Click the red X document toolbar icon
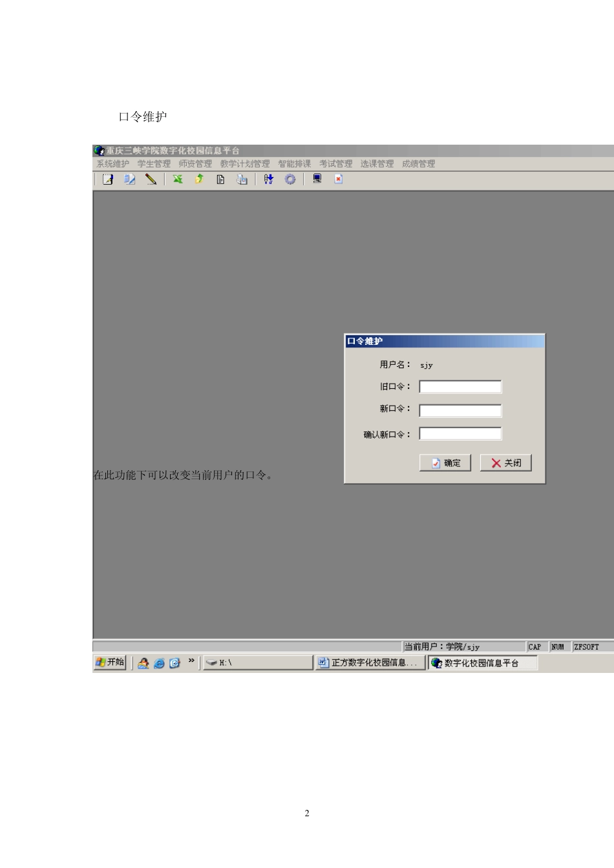Image resolution: width=614 pixels, height=868 pixels. click(338, 179)
